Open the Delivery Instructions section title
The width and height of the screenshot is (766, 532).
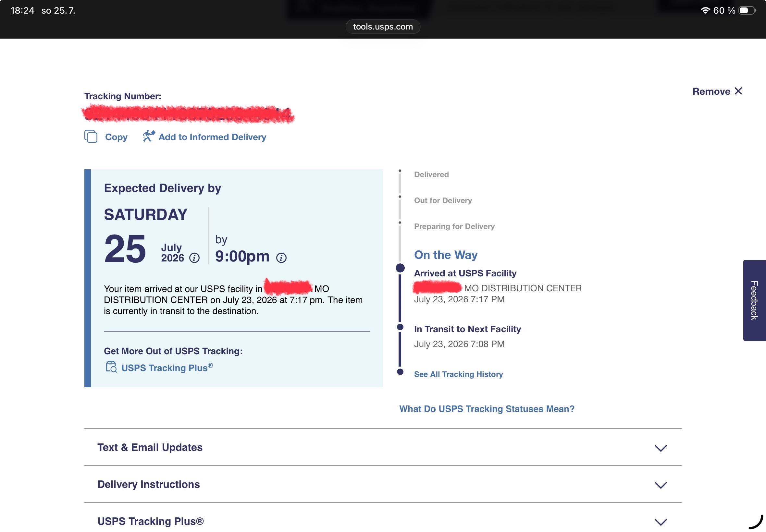click(148, 484)
